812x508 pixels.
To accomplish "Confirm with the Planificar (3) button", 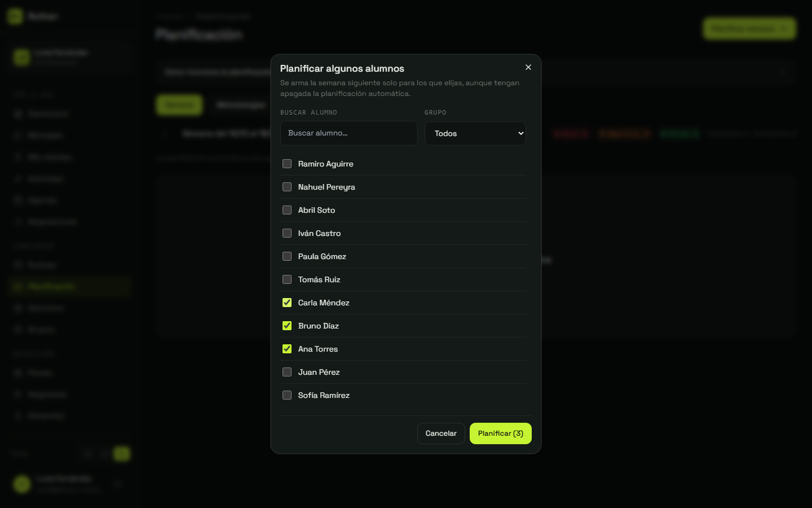I will (501, 433).
